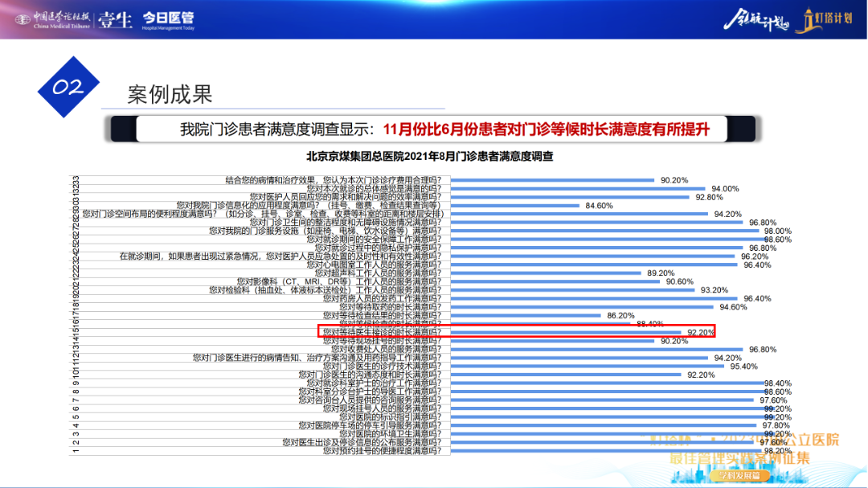This screenshot has height=488, width=868.
Task: Click the 90.20% value for 诊疗费用合理 question
Action: coord(674,180)
